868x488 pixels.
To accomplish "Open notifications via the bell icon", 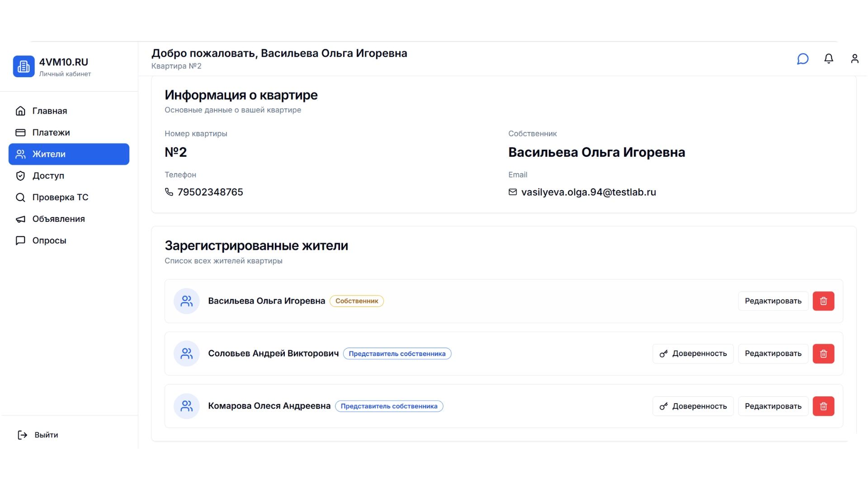I will click(x=829, y=59).
